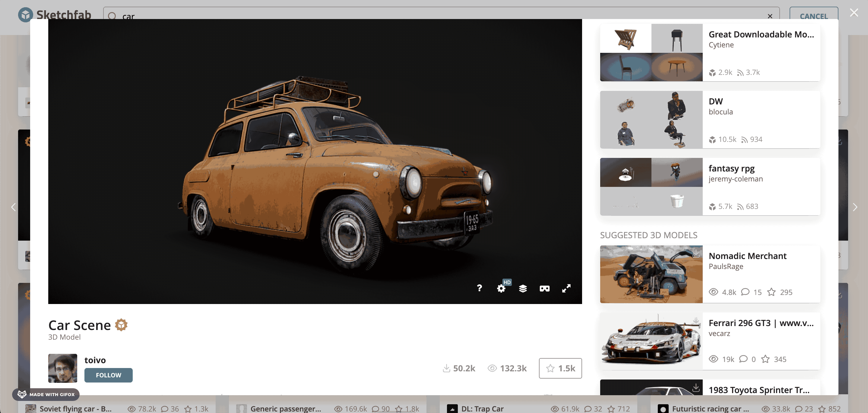Click the views eye icon on Nomadic Merchant
This screenshot has width=868, height=413.
[x=713, y=292]
